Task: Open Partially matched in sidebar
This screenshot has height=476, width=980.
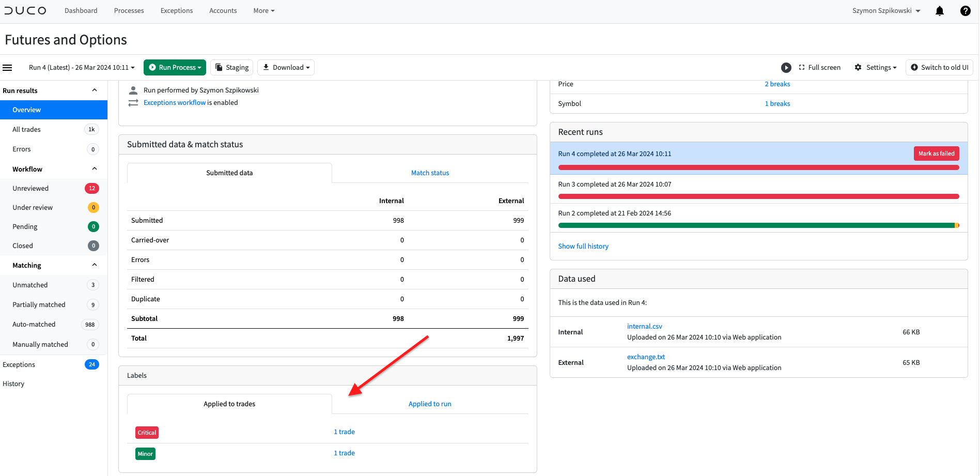Action: (39, 305)
